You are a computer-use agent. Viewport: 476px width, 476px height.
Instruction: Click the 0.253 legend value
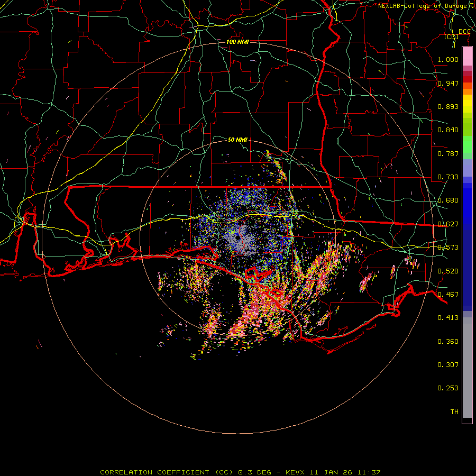coord(448,388)
